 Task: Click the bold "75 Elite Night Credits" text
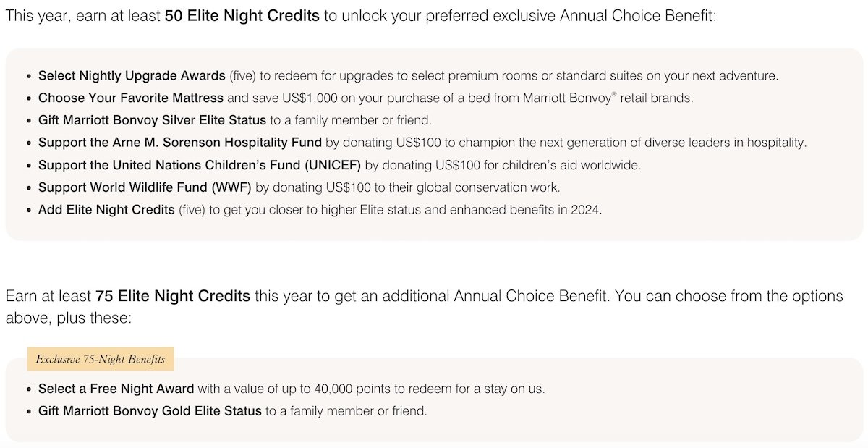click(x=173, y=296)
